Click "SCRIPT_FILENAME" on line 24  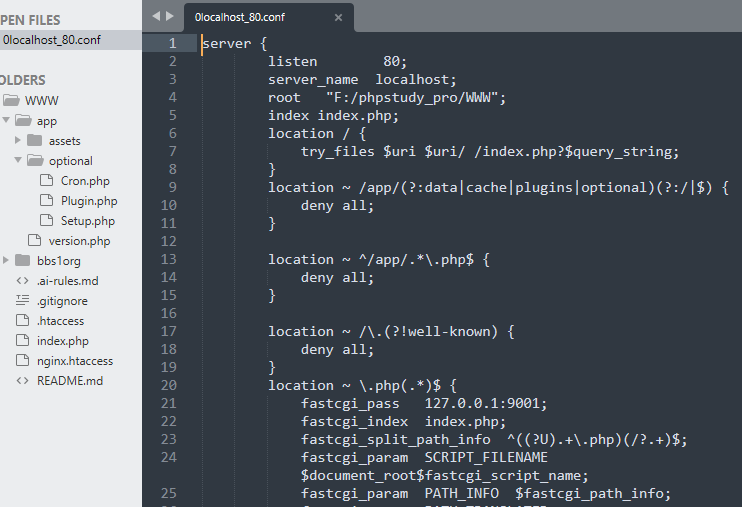pos(486,457)
